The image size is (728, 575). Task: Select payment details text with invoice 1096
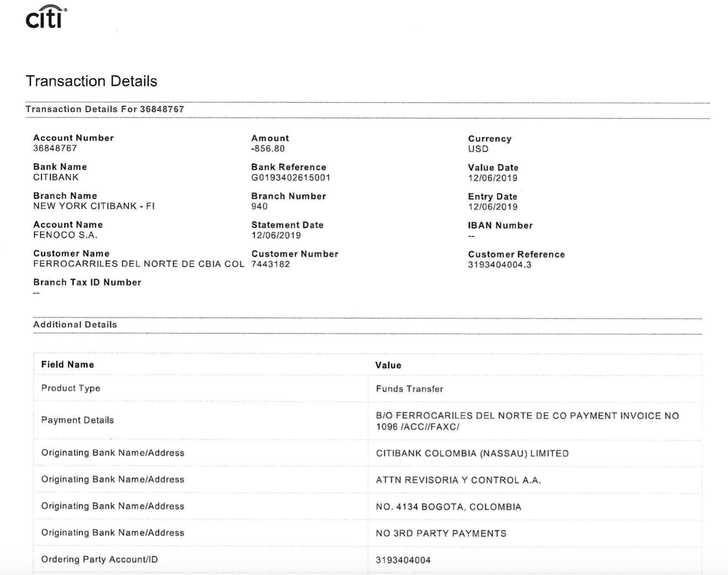pyautogui.click(x=528, y=421)
